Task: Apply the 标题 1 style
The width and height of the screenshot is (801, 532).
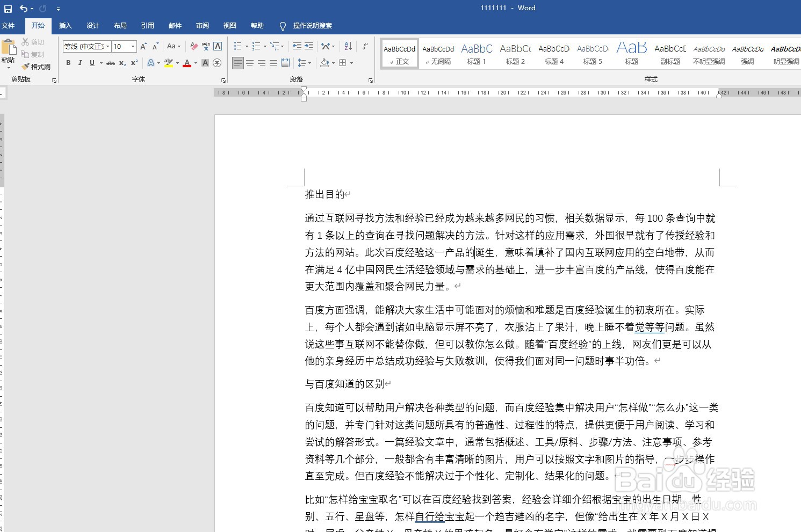Action: point(477,54)
